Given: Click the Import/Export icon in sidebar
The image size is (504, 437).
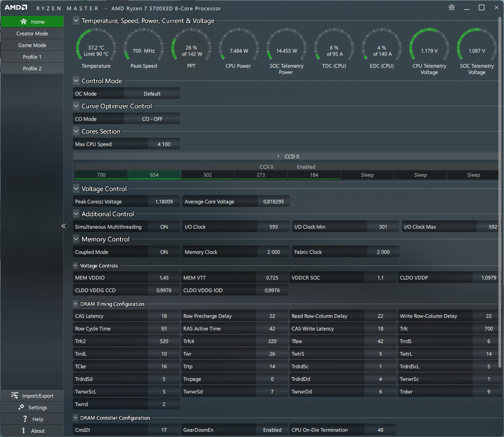Looking at the screenshot, I should (x=15, y=395).
